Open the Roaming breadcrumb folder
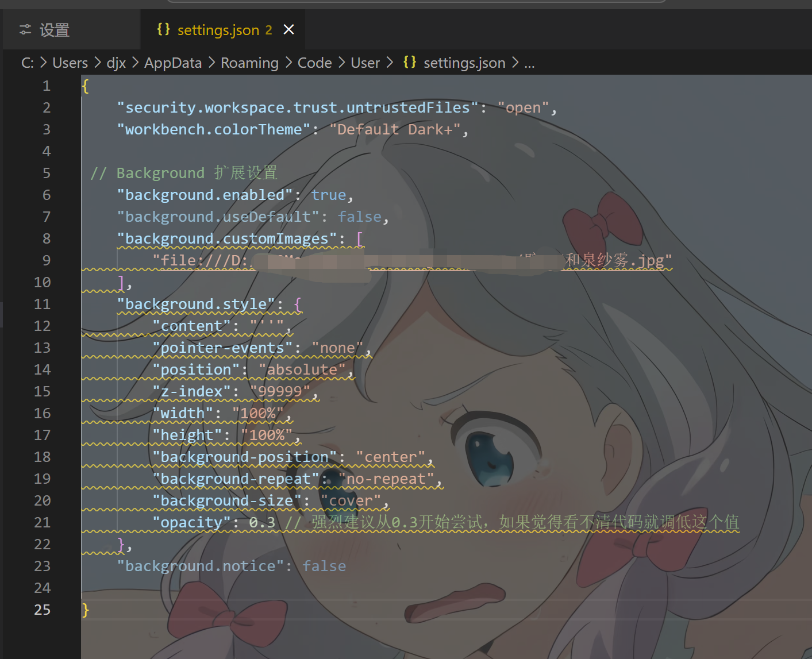The height and width of the screenshot is (659, 812). pos(249,63)
